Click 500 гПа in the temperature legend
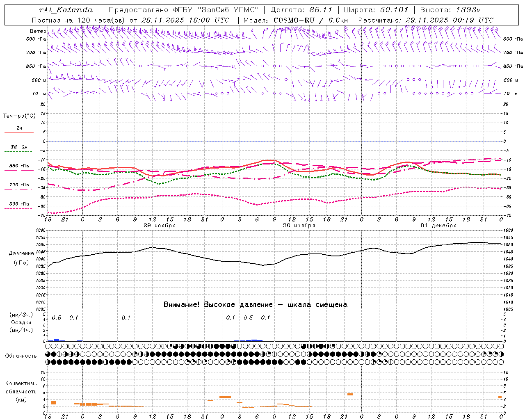The image size is (525, 420). click(x=19, y=204)
